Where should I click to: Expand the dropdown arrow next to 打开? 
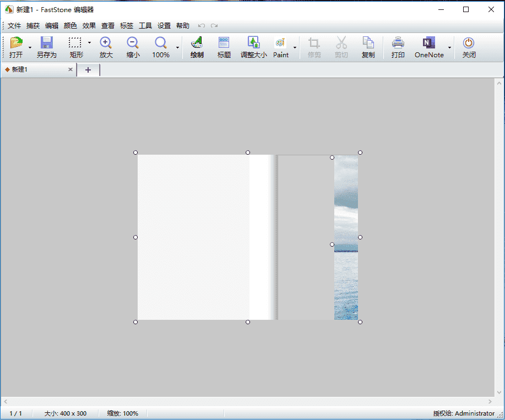pyautogui.click(x=30, y=48)
